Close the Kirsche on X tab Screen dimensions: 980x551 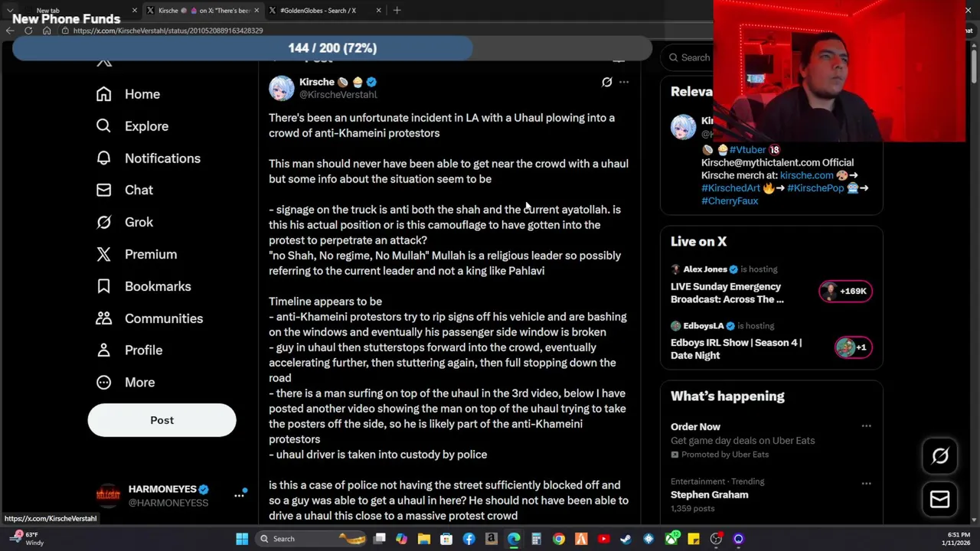pyautogui.click(x=256, y=11)
